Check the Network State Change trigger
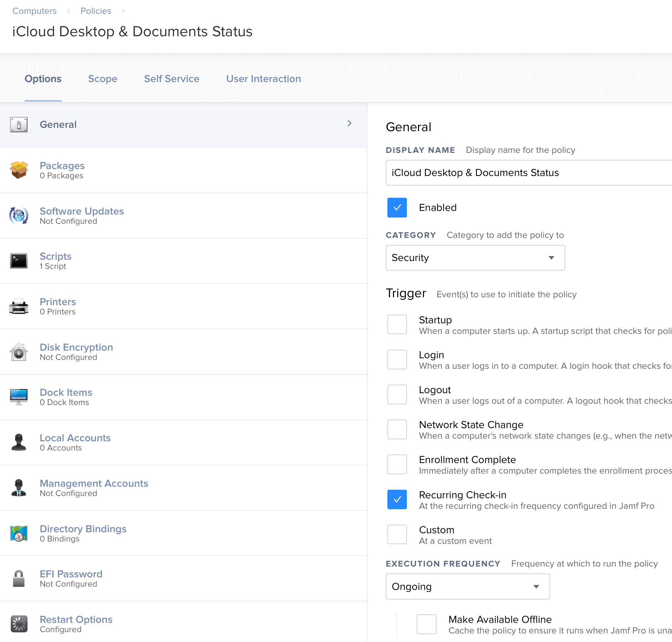The width and height of the screenshot is (672, 642). [x=397, y=429]
